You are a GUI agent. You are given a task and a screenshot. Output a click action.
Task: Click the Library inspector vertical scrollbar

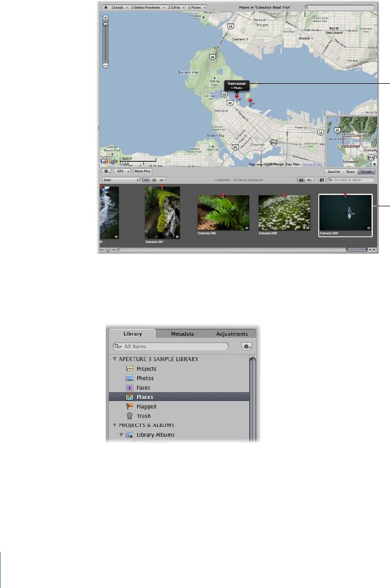[x=253, y=399]
